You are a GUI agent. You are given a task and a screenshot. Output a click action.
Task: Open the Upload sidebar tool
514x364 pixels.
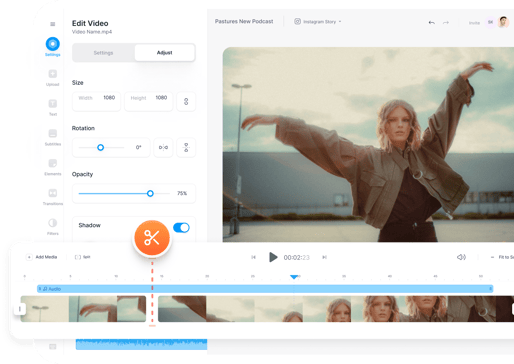(x=53, y=77)
